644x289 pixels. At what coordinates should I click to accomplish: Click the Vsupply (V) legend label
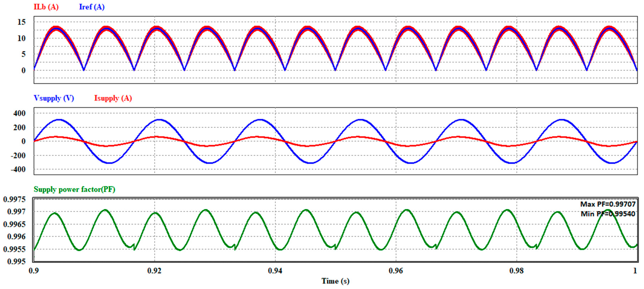tap(54, 98)
